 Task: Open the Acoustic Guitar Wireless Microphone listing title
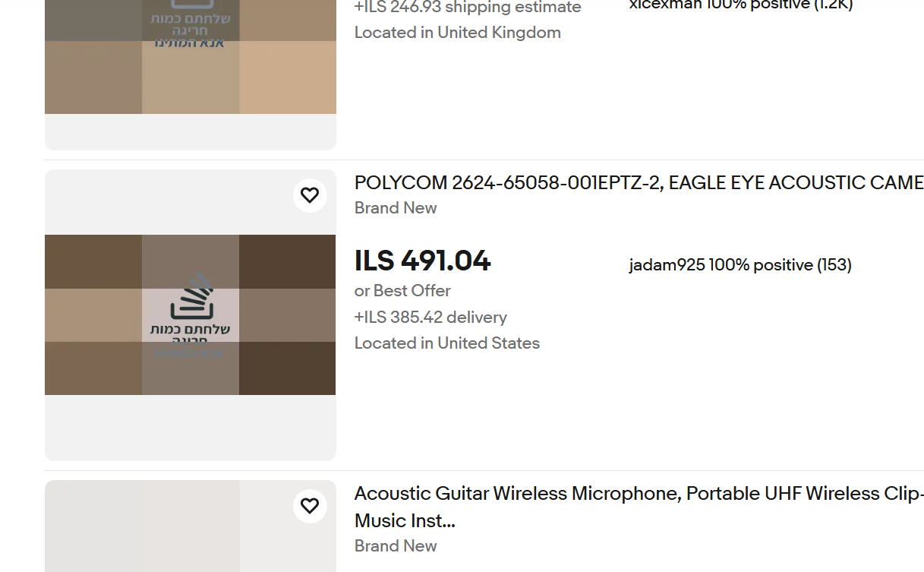(639, 494)
